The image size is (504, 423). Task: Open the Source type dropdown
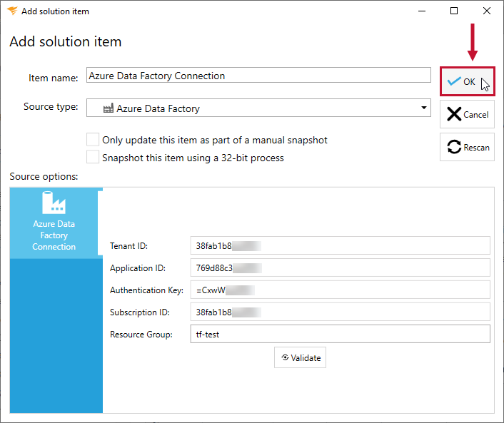pos(258,108)
